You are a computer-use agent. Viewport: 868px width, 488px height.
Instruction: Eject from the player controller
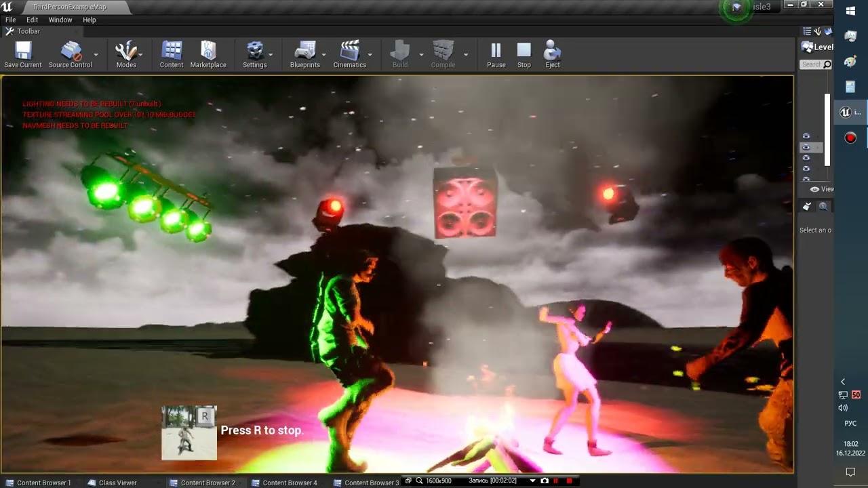[x=553, y=54]
